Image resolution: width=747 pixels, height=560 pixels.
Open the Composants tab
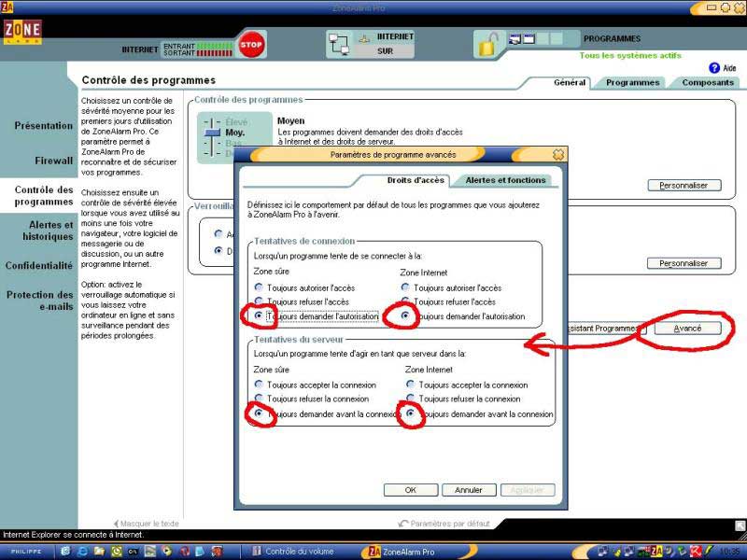click(x=707, y=82)
